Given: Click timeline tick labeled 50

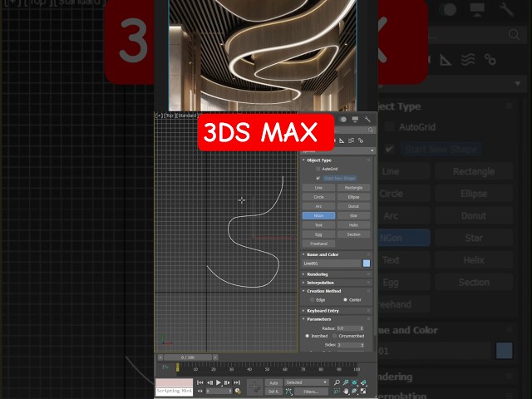Looking at the screenshot, I should [x=267, y=369].
